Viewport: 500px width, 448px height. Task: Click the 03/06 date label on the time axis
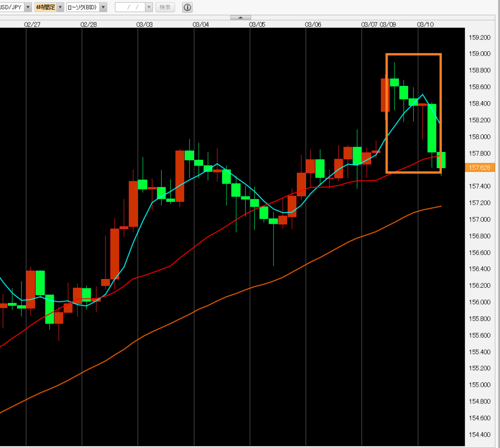tap(313, 24)
